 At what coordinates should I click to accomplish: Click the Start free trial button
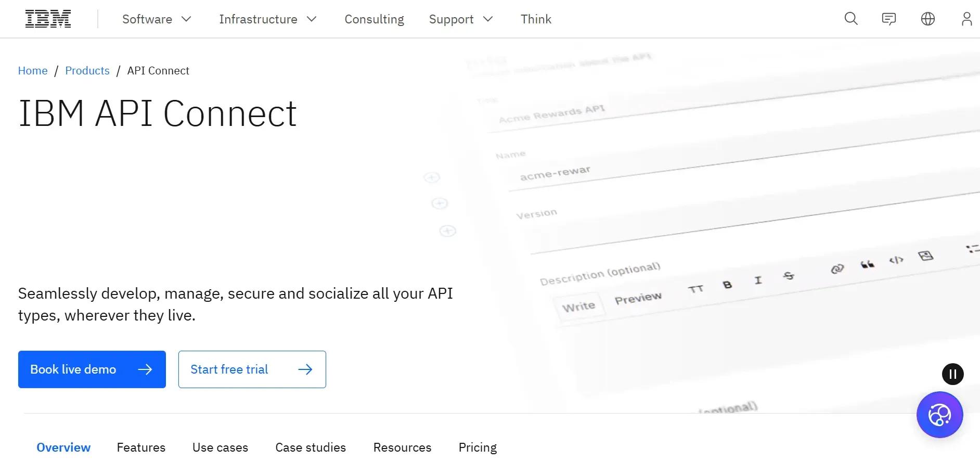(x=252, y=369)
